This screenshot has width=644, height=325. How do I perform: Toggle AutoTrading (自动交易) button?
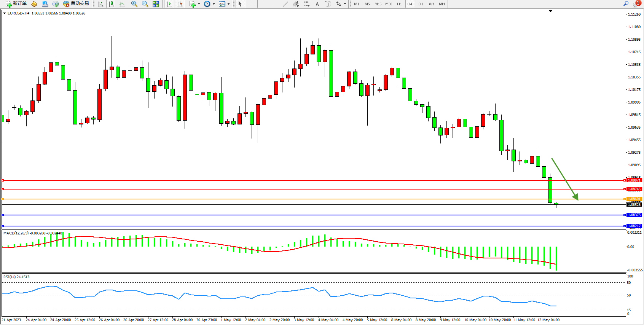coord(76,4)
